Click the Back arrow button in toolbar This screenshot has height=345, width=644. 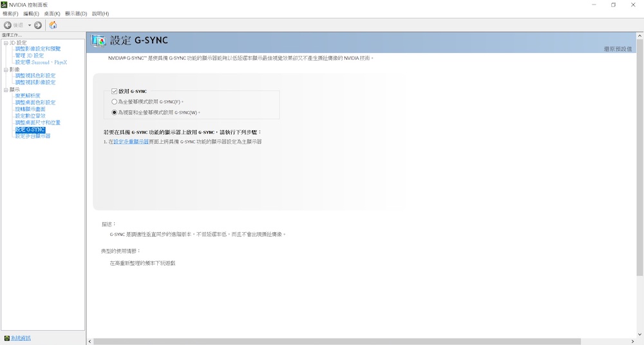tap(7, 25)
